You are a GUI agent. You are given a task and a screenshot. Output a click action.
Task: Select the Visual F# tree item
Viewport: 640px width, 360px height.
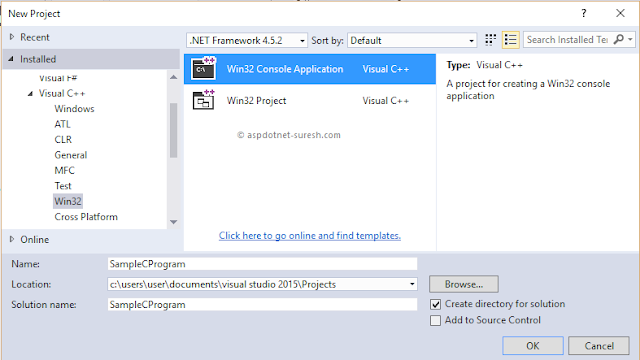58,78
